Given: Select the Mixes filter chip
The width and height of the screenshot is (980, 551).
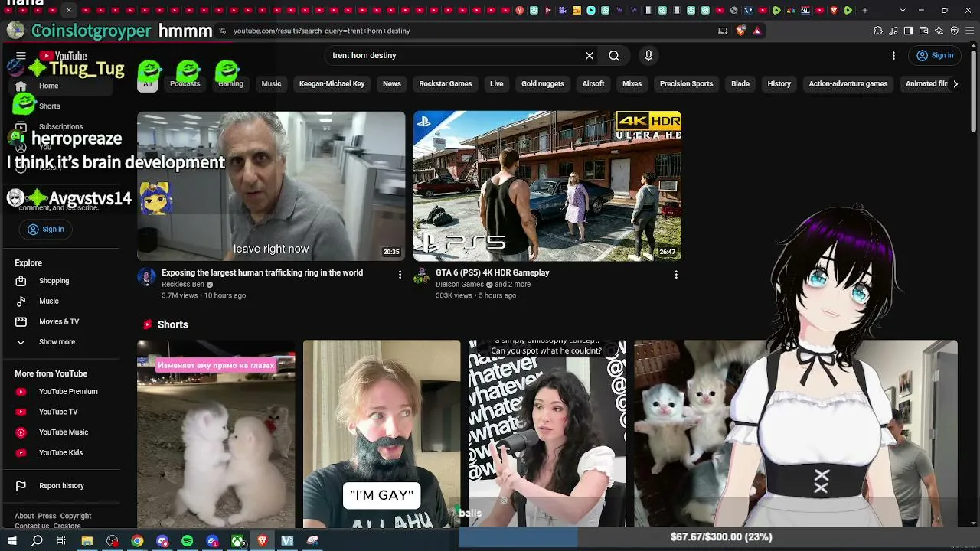Looking at the screenshot, I should point(632,83).
